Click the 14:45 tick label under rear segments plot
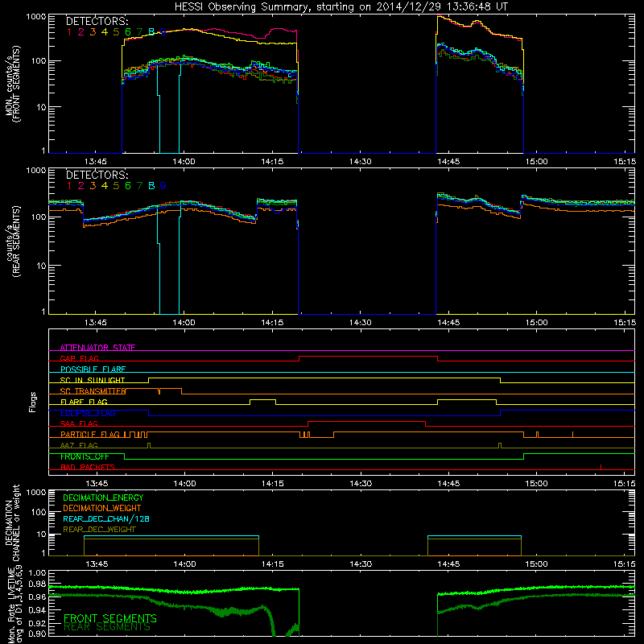Viewport: 644px width, 644px height. point(448,323)
